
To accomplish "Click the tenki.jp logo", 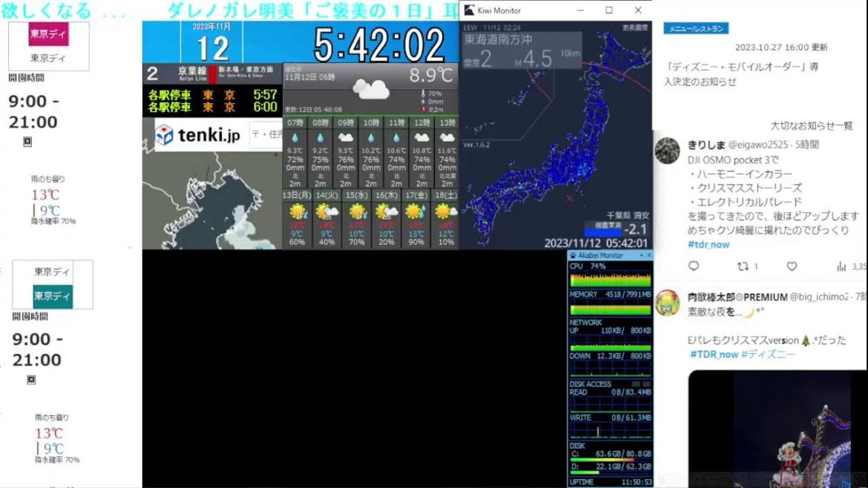I will click(x=198, y=135).
